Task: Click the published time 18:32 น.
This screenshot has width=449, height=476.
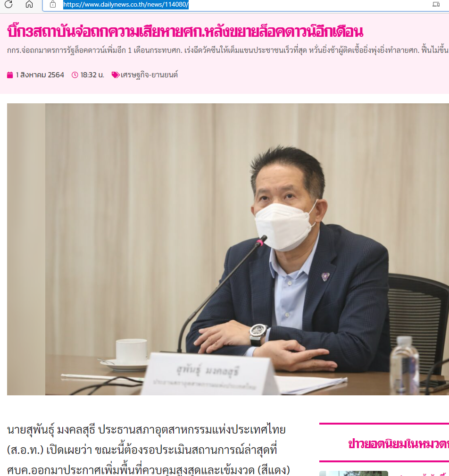Action: [92, 75]
